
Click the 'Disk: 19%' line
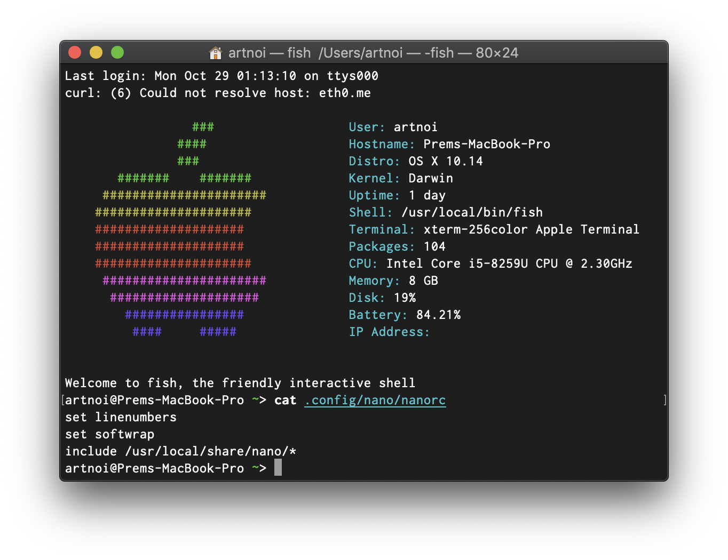pos(382,298)
